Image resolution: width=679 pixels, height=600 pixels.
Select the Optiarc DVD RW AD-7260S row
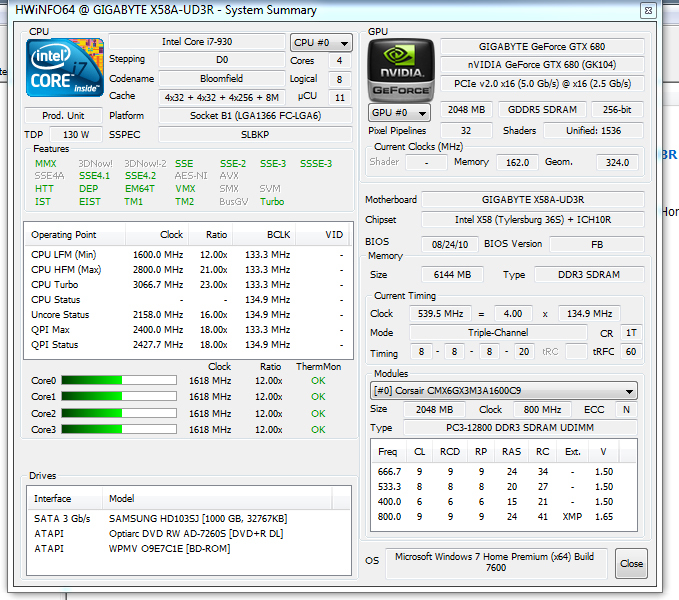189,534
